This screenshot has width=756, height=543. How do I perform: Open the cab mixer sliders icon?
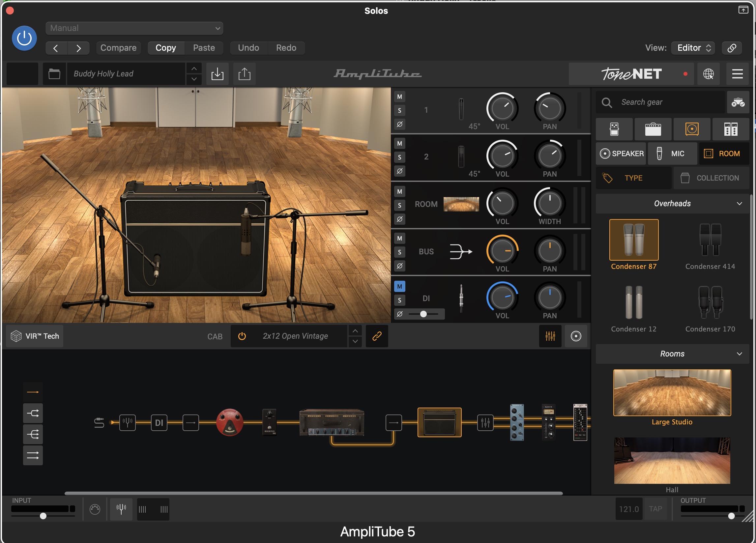coord(550,336)
